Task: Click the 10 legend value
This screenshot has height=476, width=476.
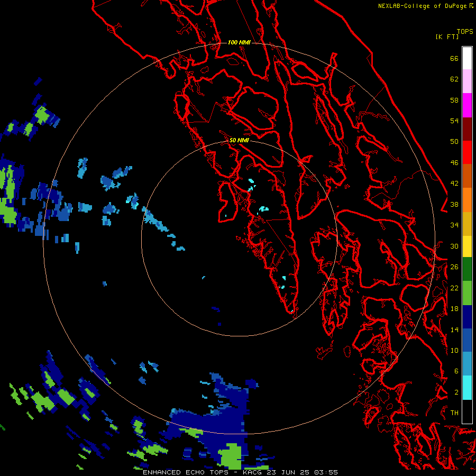Action: point(454,350)
